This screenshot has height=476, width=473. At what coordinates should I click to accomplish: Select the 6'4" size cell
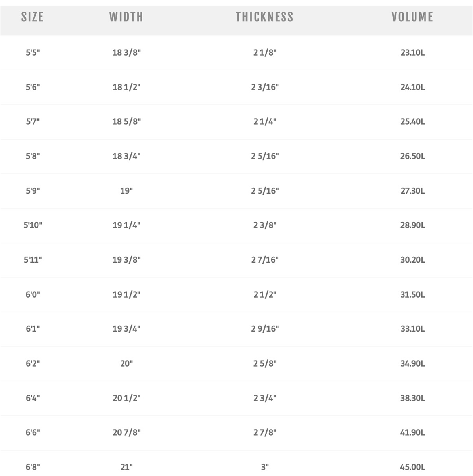[x=33, y=398]
